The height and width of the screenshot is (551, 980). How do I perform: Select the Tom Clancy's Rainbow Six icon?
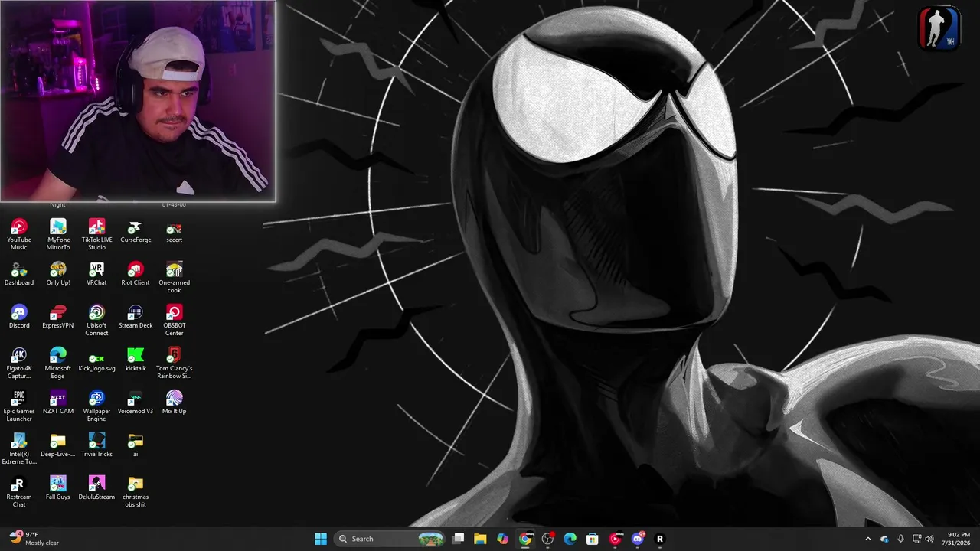(174, 363)
